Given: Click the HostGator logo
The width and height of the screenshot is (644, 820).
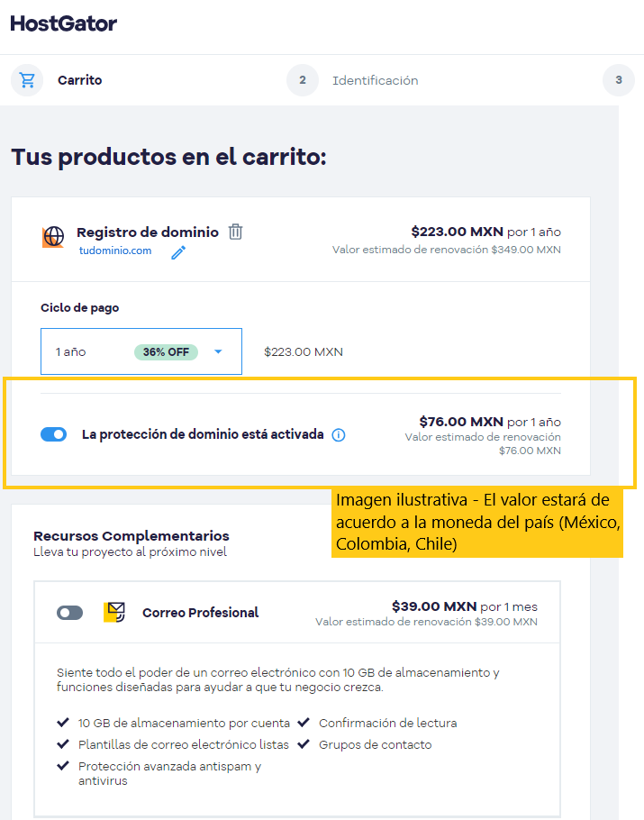Looking at the screenshot, I should [x=63, y=23].
